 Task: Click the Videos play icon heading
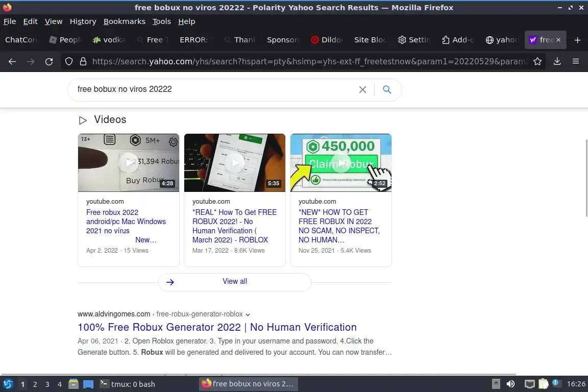pyautogui.click(x=83, y=120)
